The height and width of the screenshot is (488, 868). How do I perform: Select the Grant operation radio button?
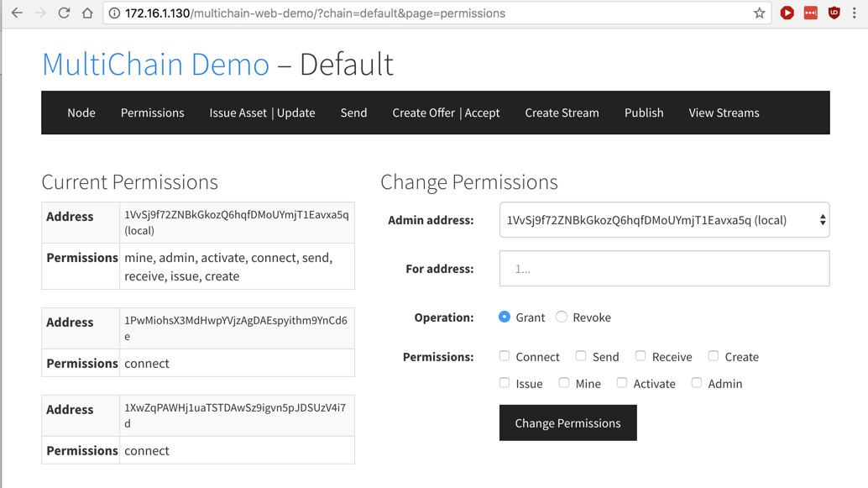(505, 317)
